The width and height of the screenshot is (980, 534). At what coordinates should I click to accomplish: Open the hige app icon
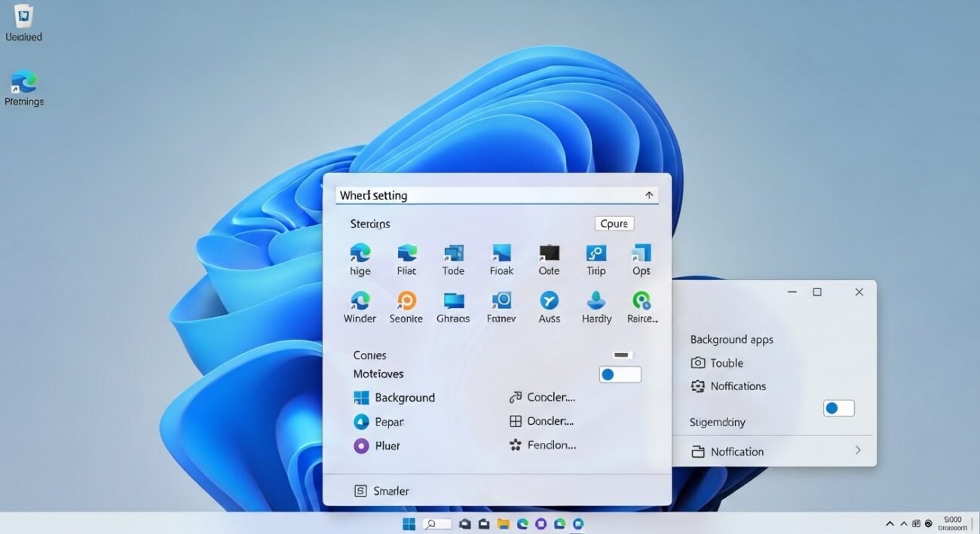(x=360, y=254)
